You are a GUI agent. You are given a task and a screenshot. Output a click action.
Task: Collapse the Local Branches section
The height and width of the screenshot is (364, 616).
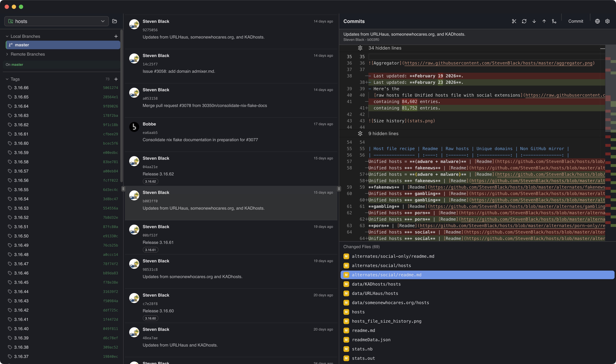pos(7,36)
